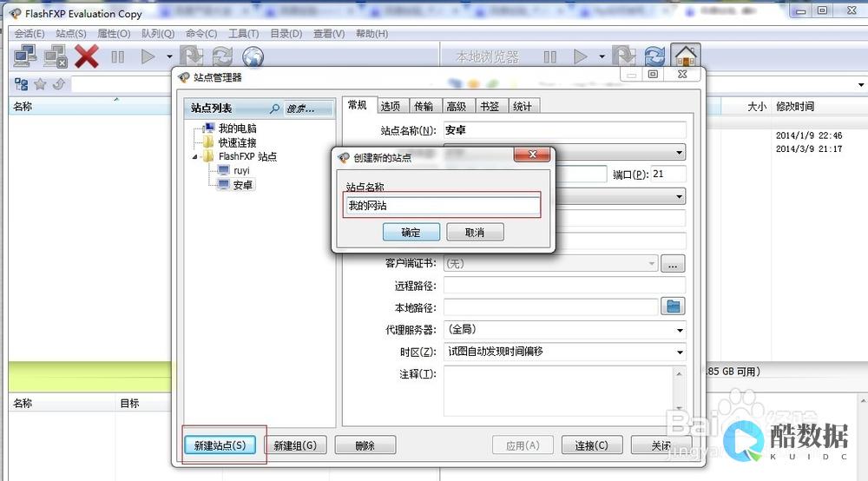Close the 创建新的站点 dialog

(x=532, y=155)
